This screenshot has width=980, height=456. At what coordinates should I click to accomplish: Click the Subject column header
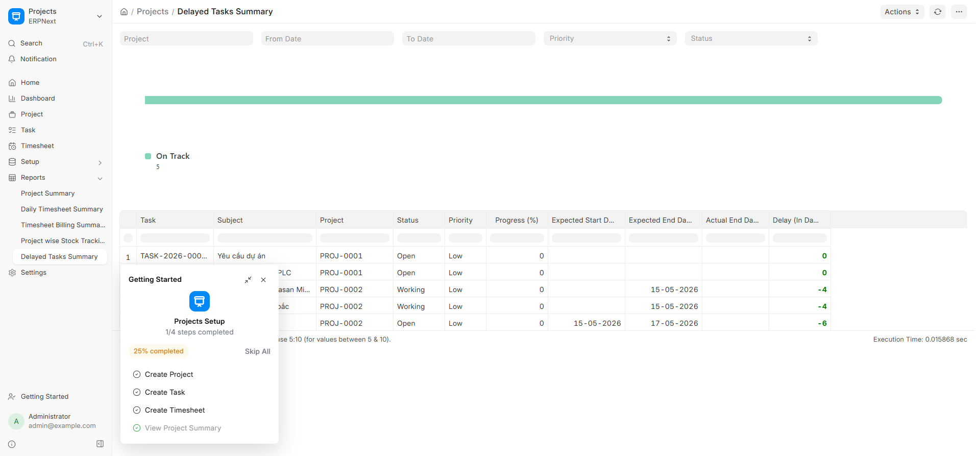click(x=264, y=220)
